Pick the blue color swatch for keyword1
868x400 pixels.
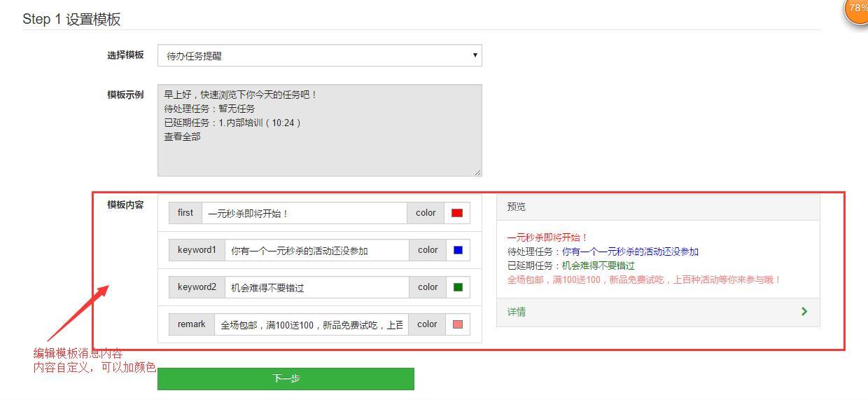[x=458, y=250]
